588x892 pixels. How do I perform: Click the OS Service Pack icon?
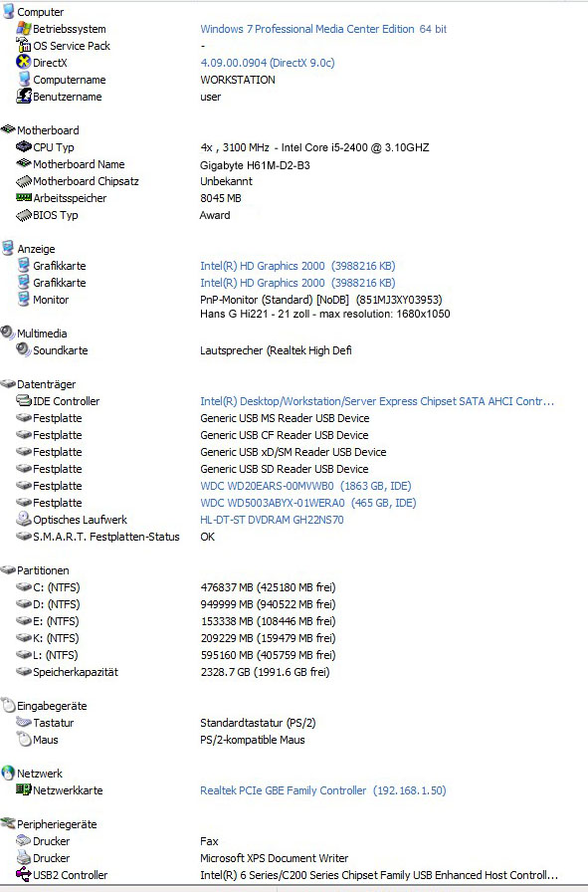(23, 45)
